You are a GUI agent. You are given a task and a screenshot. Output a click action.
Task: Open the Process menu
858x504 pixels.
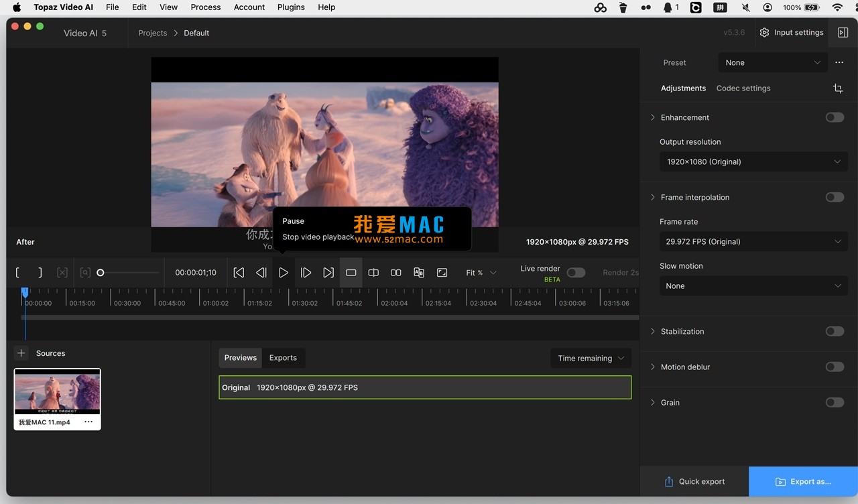pos(206,7)
